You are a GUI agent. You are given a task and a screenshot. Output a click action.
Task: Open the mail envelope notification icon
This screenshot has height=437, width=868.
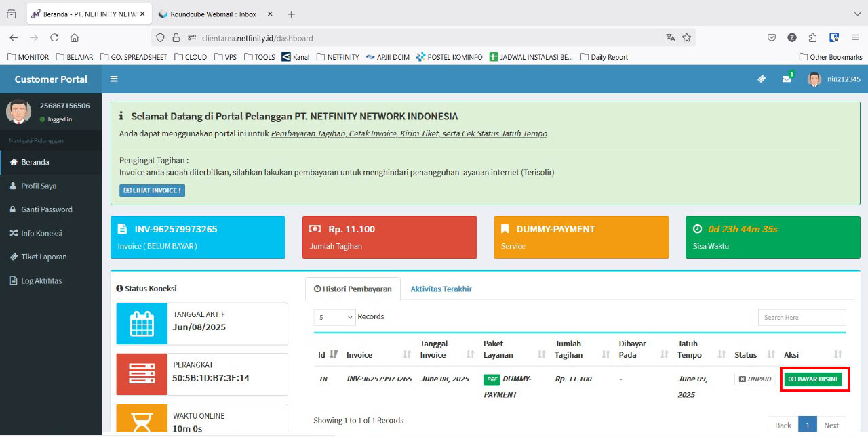[x=786, y=79]
